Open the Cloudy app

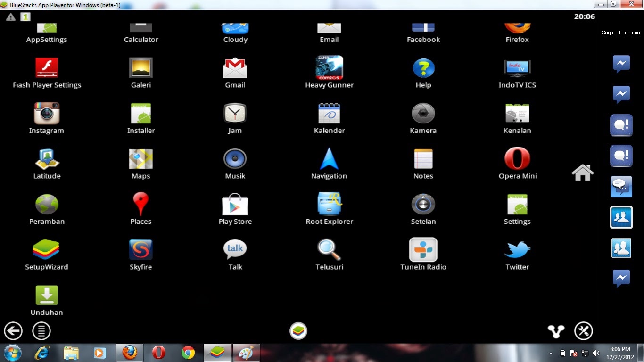(235, 28)
